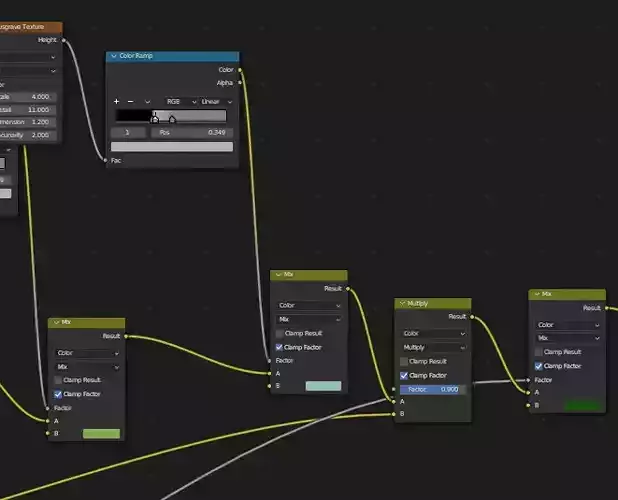
Task: Click the Musgrave Texture Height output socket
Action: pyautogui.click(x=63, y=40)
